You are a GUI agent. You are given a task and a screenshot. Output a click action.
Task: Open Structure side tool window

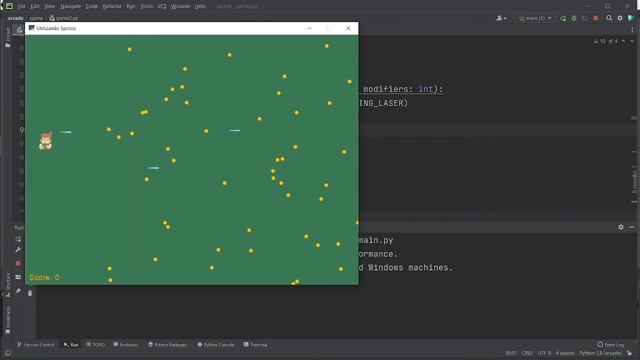[x=8, y=285]
